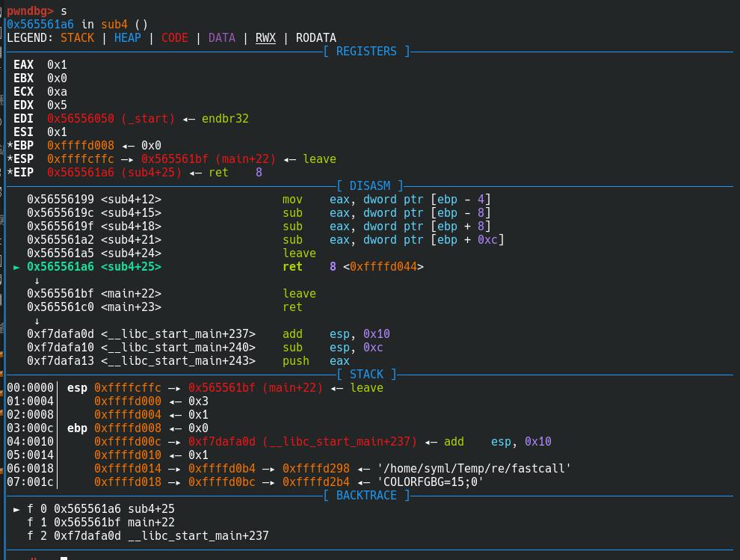Viewport: 740px width, 560px height.
Task: Click the EDI value 0x56556050 (_start)
Action: (111, 119)
